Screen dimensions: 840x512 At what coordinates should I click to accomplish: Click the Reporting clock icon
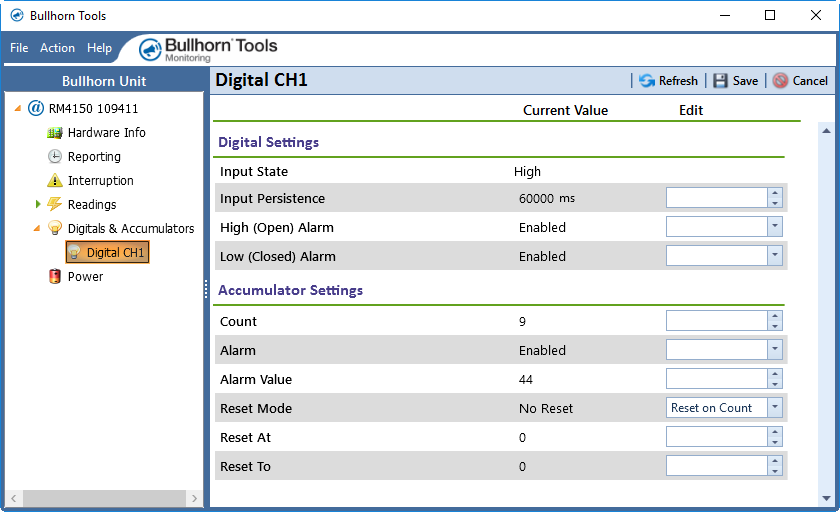click(x=55, y=156)
